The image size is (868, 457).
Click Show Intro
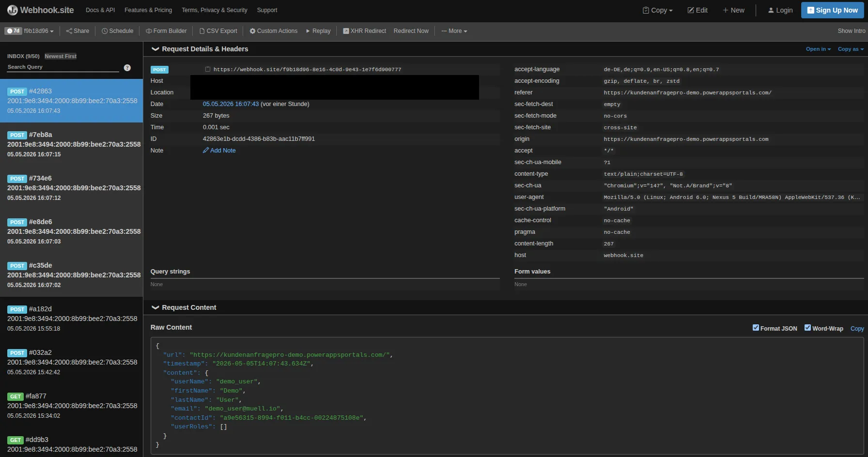coord(851,31)
